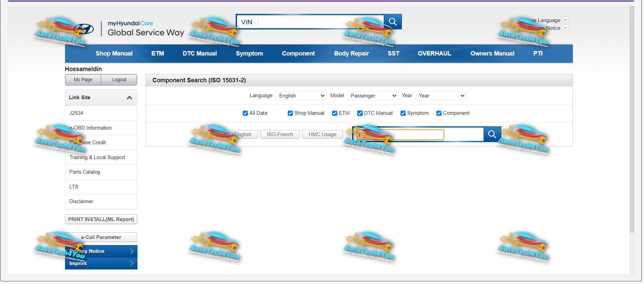This screenshot has height=284, width=644.
Task: Click the HMC Usage button
Action: point(322,134)
